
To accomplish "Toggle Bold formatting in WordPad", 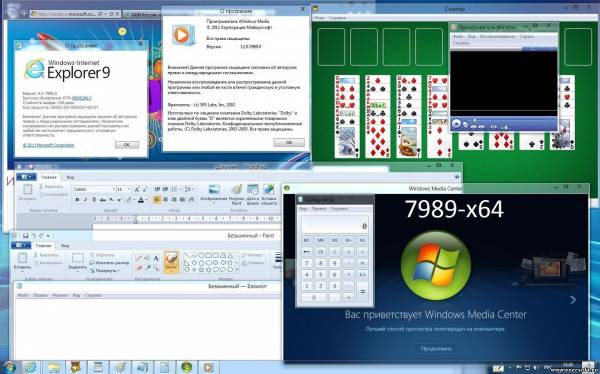I will pyautogui.click(x=77, y=199).
